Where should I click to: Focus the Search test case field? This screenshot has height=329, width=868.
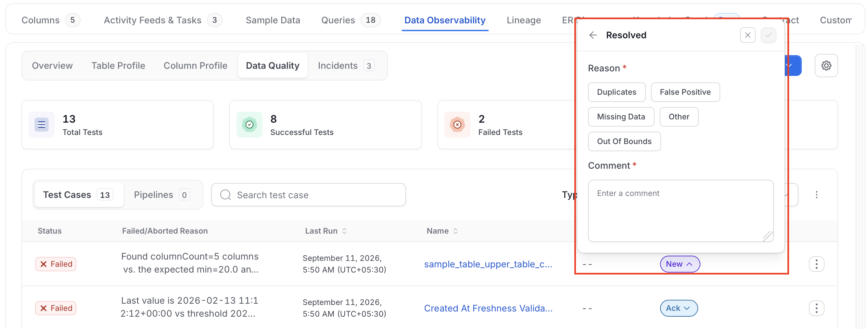click(308, 195)
